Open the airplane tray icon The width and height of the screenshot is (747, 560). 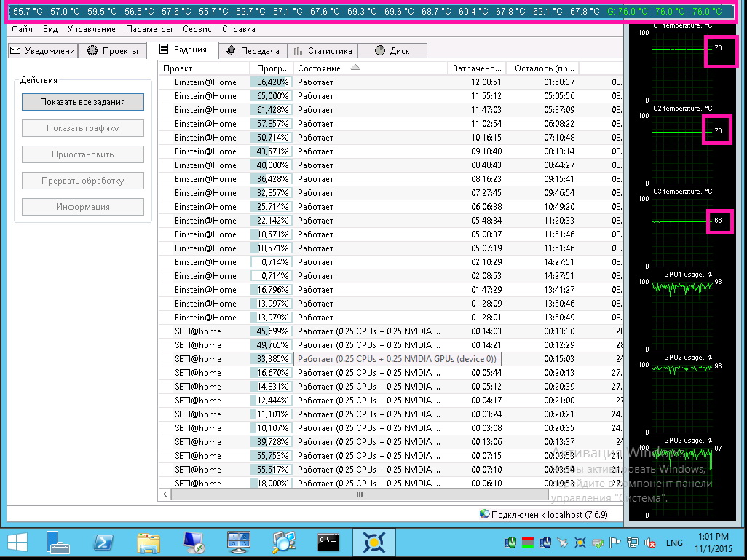pos(563,543)
